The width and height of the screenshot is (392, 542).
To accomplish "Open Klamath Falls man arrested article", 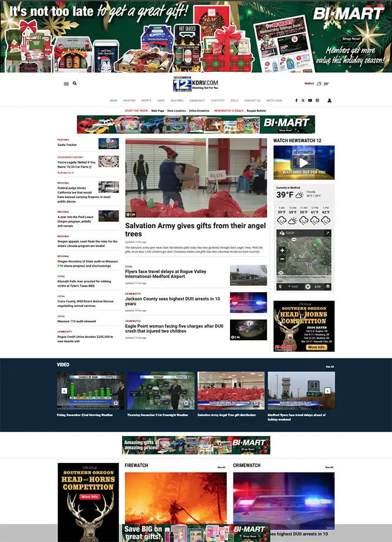I will tap(84, 283).
